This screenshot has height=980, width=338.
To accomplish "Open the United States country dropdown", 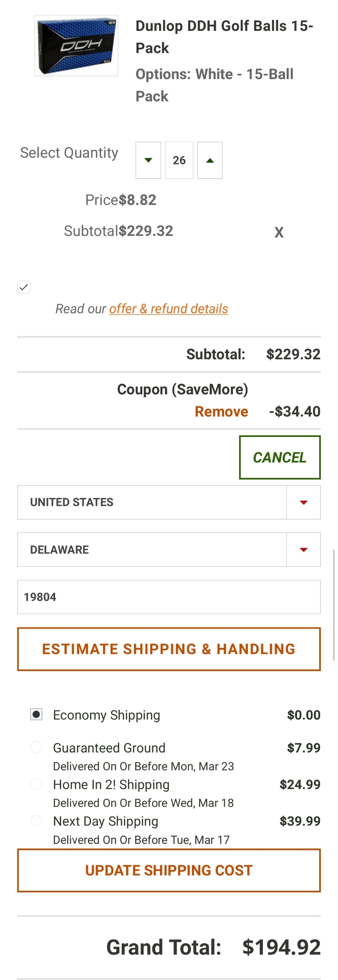I will click(169, 502).
